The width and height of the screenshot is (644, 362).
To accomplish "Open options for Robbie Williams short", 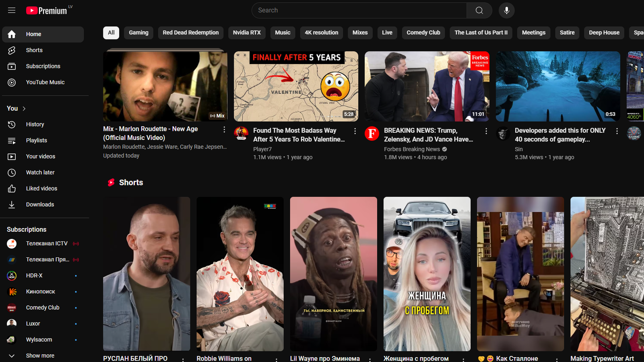I will pyautogui.click(x=277, y=359).
